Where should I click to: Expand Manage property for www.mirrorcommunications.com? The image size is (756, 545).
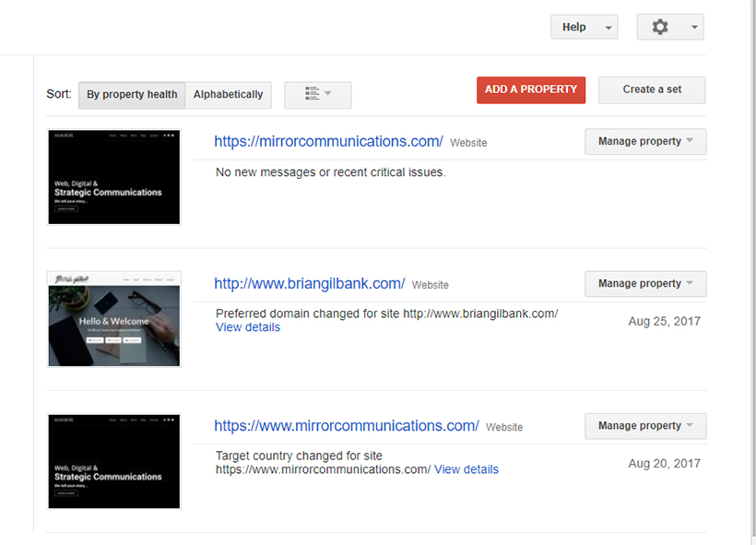tap(645, 426)
